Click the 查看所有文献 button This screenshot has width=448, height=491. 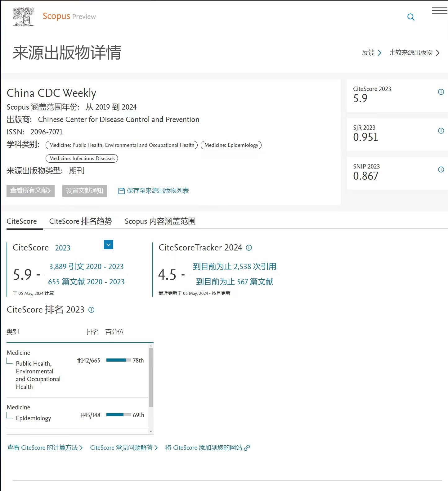(30, 191)
